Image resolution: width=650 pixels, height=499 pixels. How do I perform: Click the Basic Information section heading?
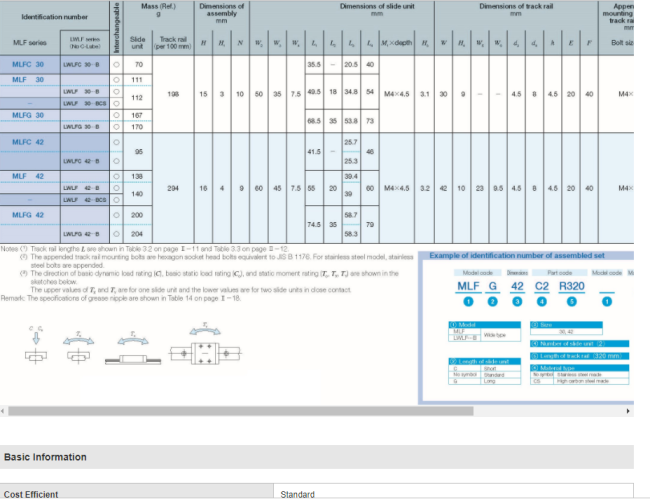coord(45,457)
